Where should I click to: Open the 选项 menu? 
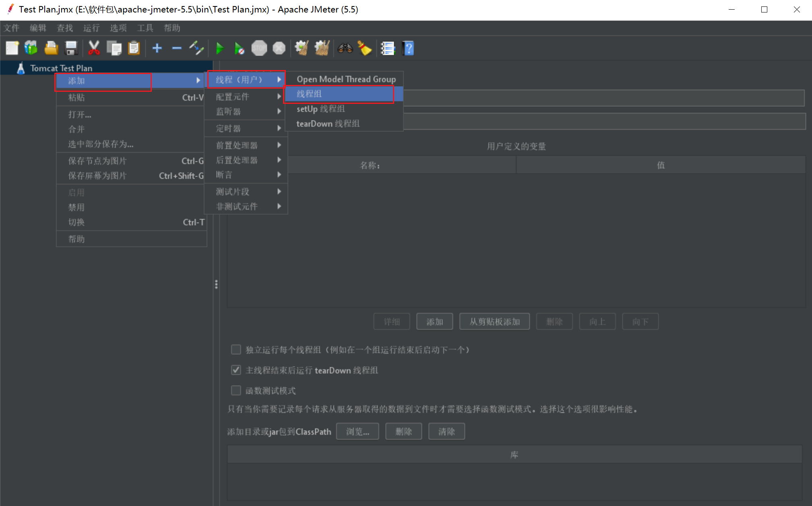point(118,28)
